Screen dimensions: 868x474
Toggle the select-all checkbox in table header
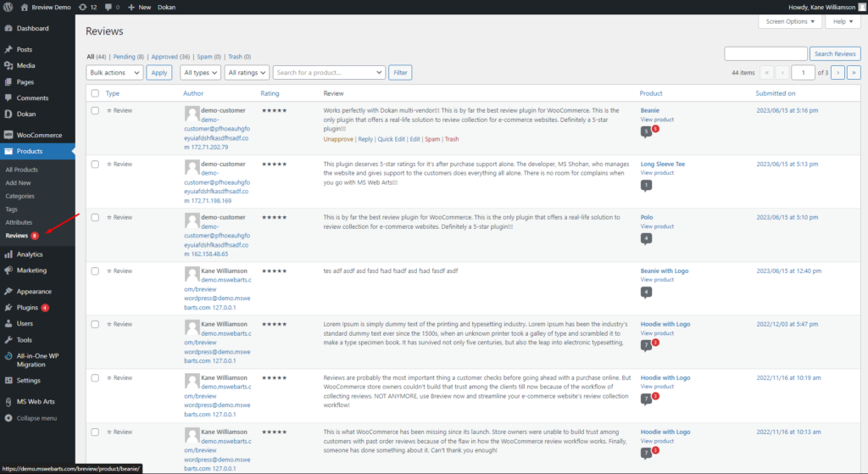(95, 93)
